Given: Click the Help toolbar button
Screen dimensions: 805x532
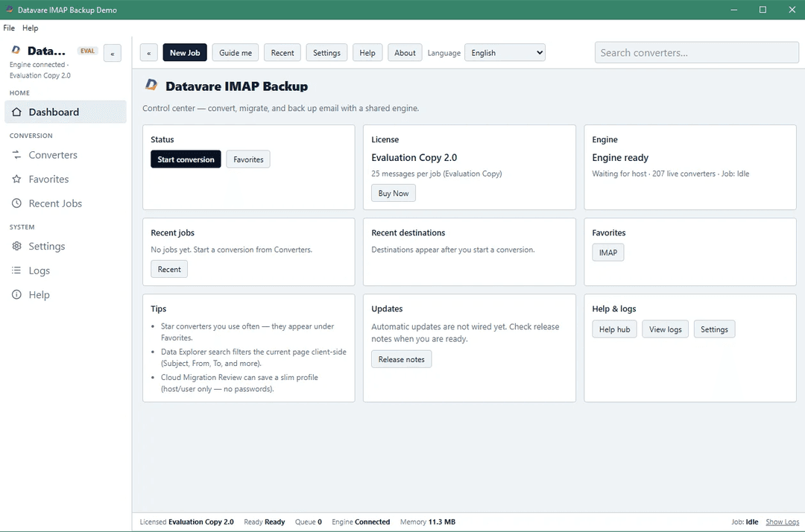Looking at the screenshot, I should tap(367, 52).
